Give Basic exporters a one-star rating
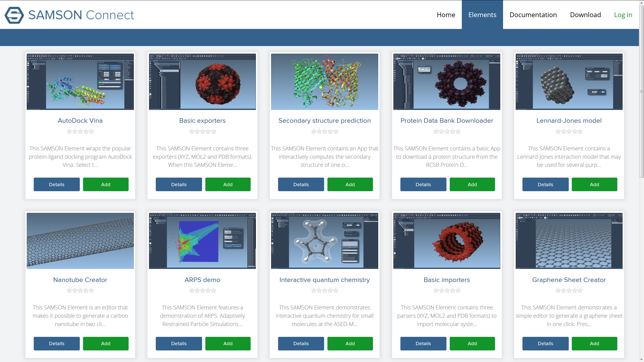The image size is (644, 362). point(191,131)
